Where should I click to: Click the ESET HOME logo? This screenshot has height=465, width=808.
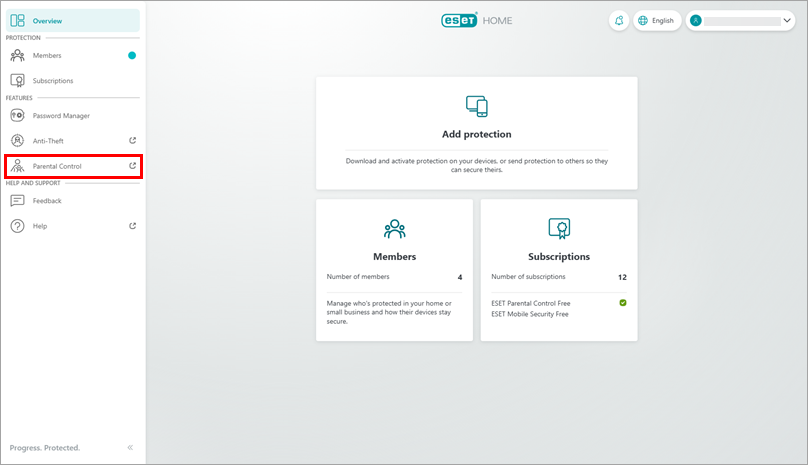476,20
